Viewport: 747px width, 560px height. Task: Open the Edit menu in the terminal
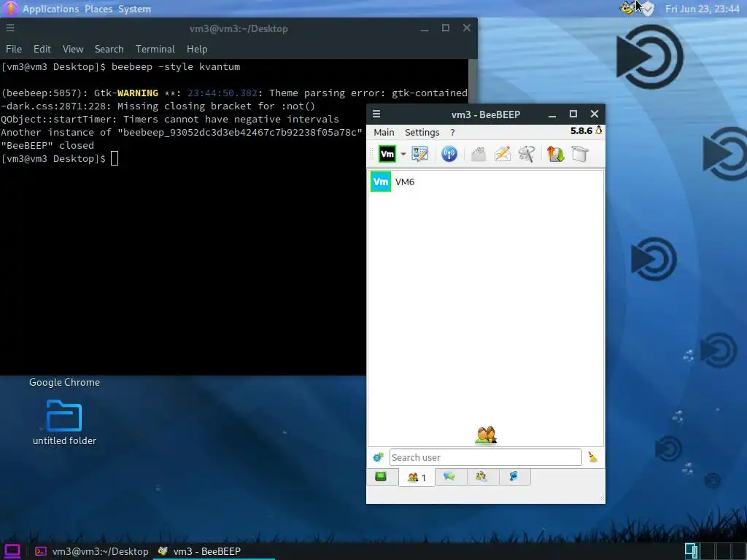pos(42,49)
